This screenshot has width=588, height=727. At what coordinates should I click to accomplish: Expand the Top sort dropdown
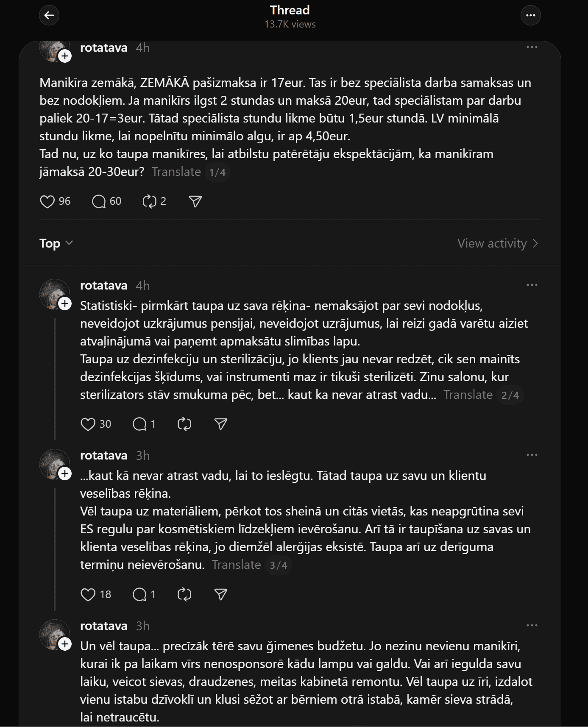(56, 243)
